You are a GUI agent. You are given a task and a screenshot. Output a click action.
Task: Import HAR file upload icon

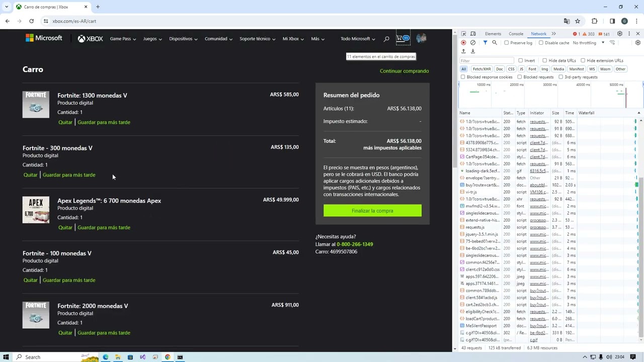click(x=463, y=51)
